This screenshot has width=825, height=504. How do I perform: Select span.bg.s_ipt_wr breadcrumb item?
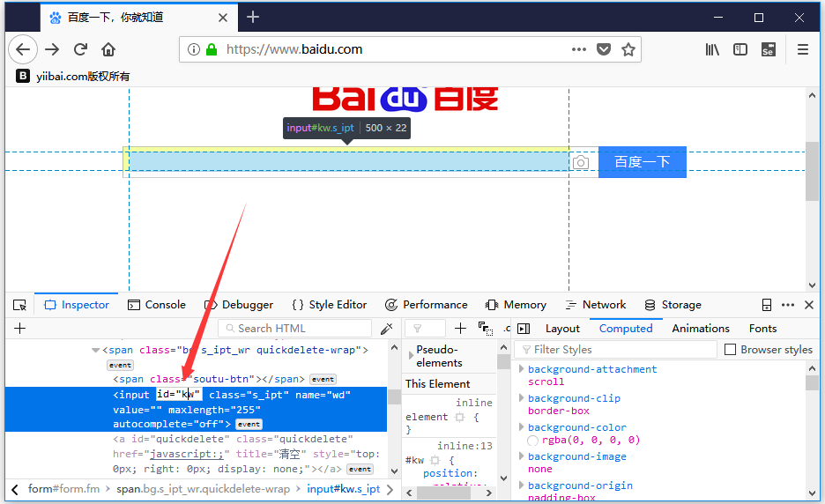tap(203, 489)
